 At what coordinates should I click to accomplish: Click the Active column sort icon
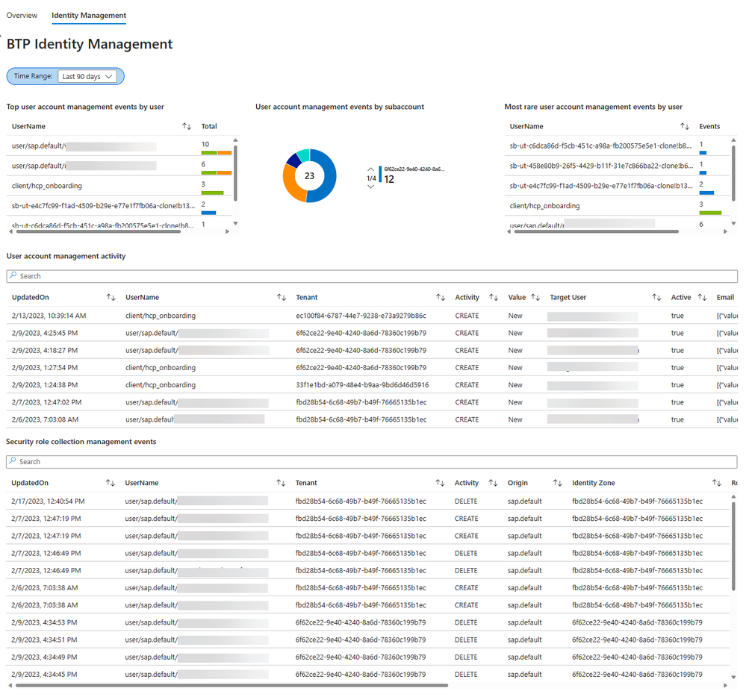(702, 297)
